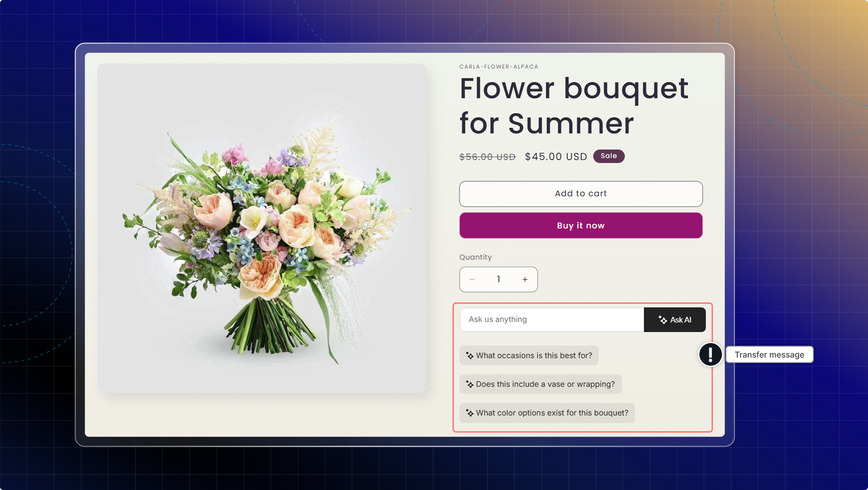
Task: Click the Ask AI button label
Action: 680,320
